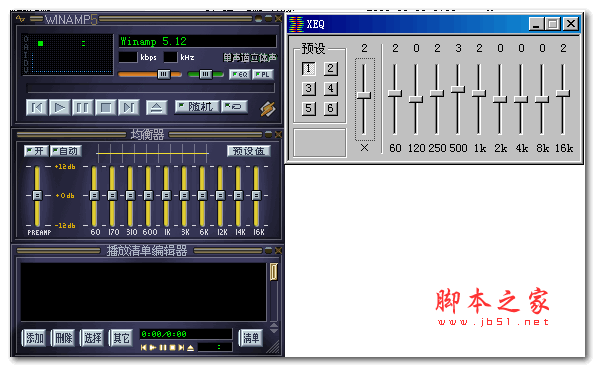Click the XEQ 120 band slider
Screen dimensions: 596x368
416,99
